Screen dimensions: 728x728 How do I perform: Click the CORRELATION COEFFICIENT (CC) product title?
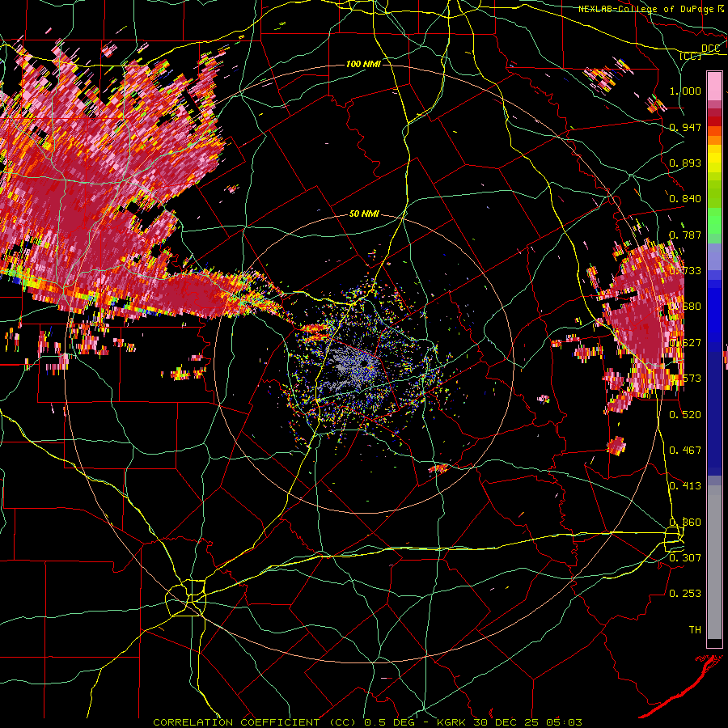[x=255, y=722]
